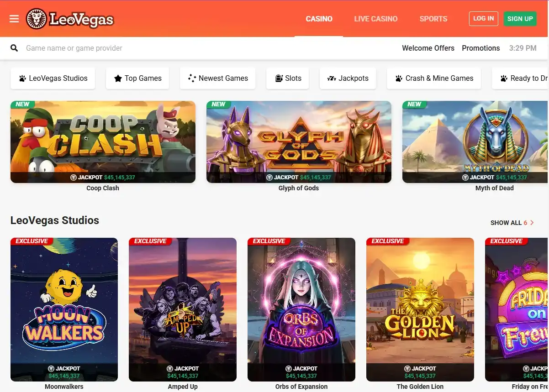Click the Log In button

[483, 19]
